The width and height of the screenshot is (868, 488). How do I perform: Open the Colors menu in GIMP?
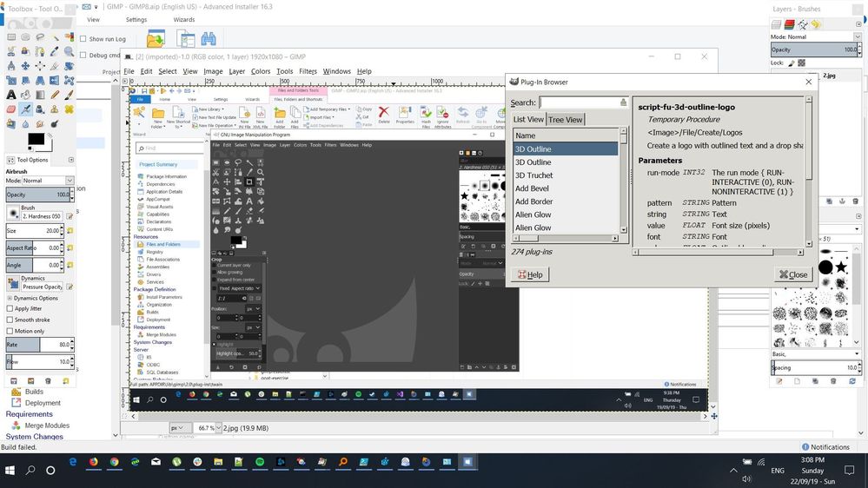[261, 71]
